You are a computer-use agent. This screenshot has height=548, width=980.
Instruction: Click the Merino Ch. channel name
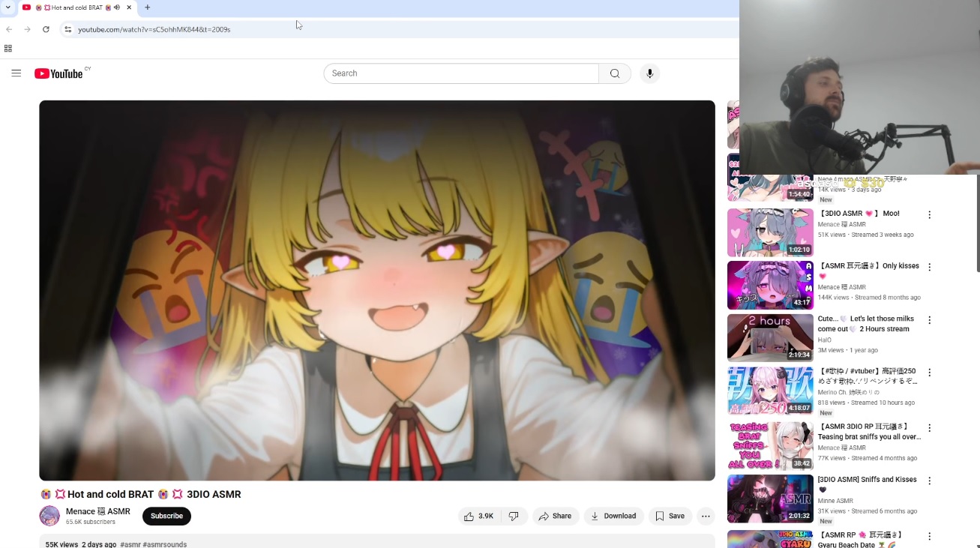(x=849, y=392)
